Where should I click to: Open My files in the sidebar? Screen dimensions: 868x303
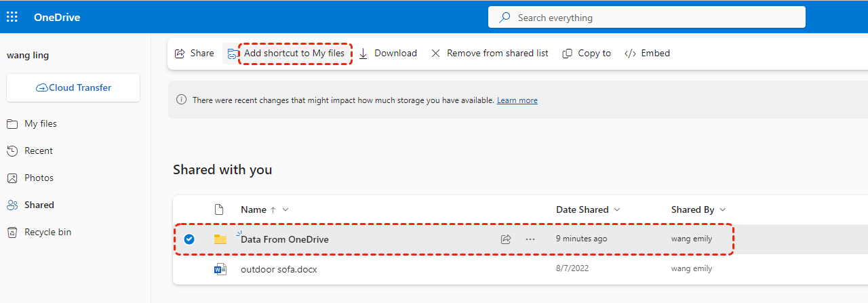41,124
